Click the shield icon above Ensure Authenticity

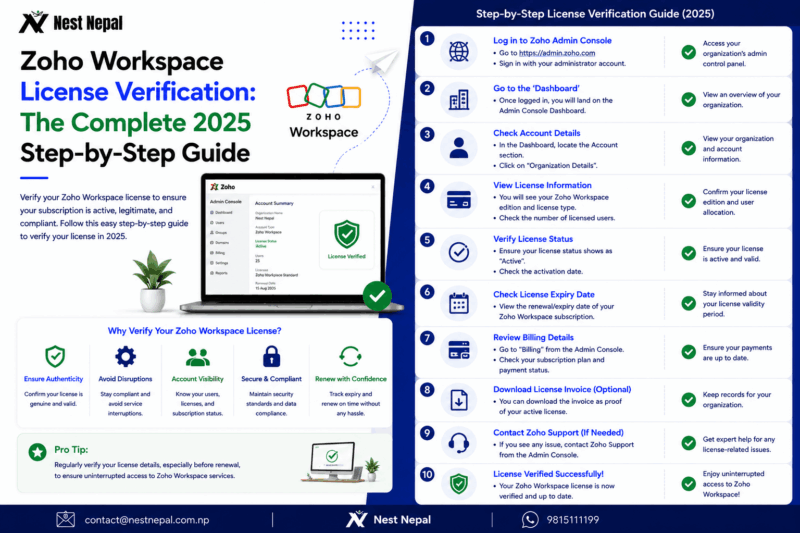click(55, 357)
